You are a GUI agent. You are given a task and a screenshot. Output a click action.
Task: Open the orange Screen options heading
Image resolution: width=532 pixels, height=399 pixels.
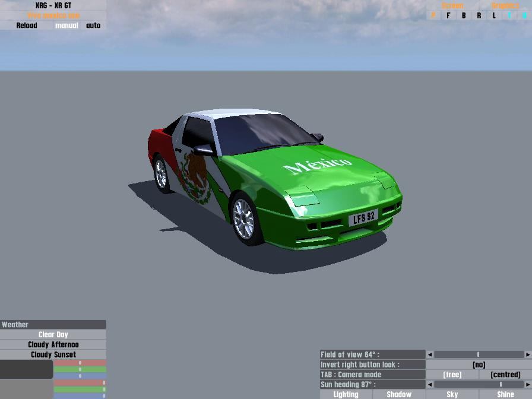[x=452, y=5]
